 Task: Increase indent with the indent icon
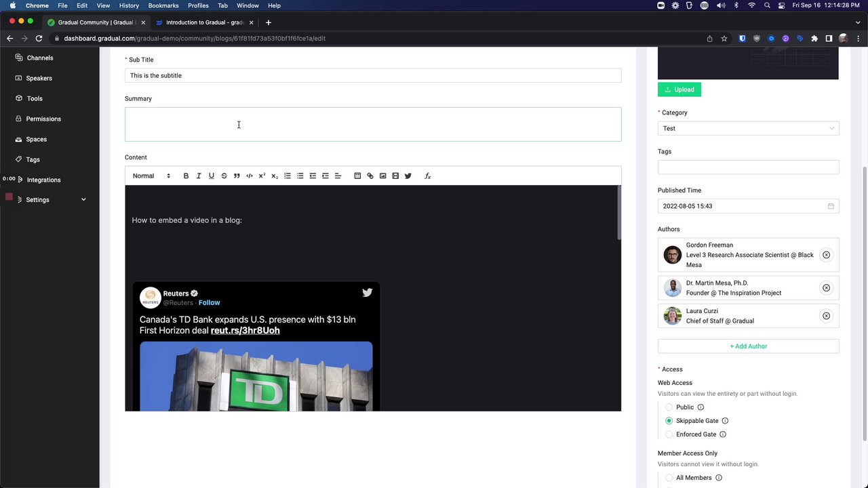(325, 176)
